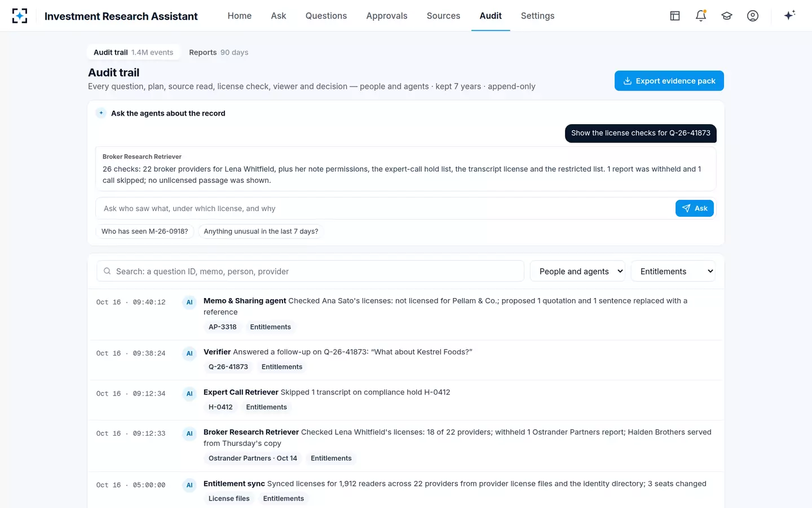Click the Q-26-41873 tag on the Verifier row
The width and height of the screenshot is (812, 508).
(x=228, y=367)
